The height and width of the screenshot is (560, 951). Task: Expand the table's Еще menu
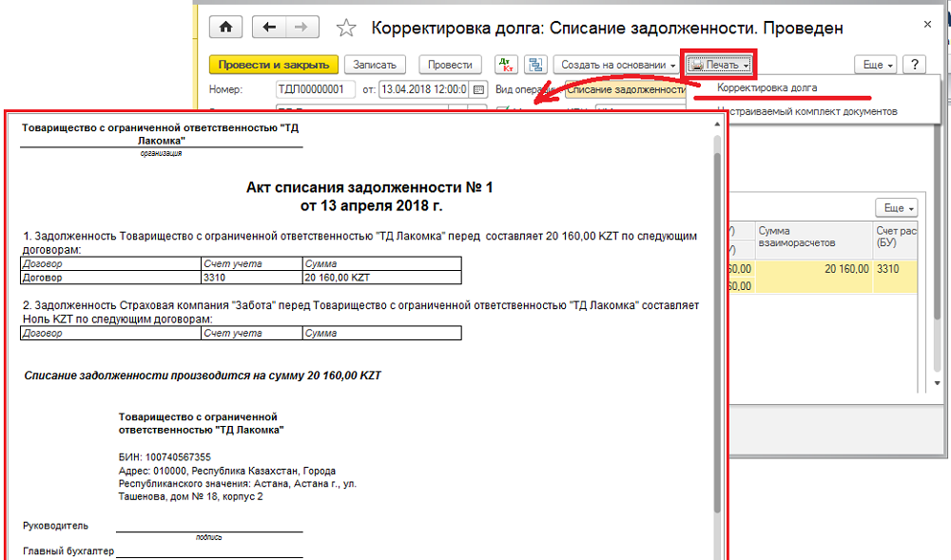[896, 207]
